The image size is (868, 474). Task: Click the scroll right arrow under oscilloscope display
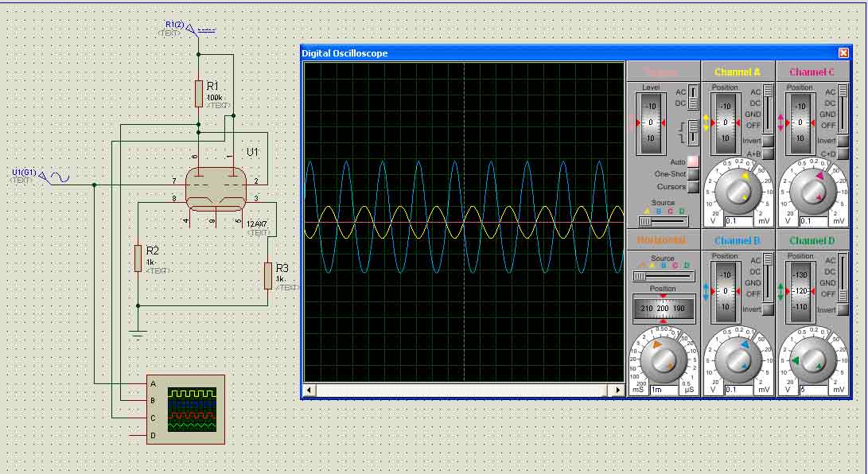[617, 390]
